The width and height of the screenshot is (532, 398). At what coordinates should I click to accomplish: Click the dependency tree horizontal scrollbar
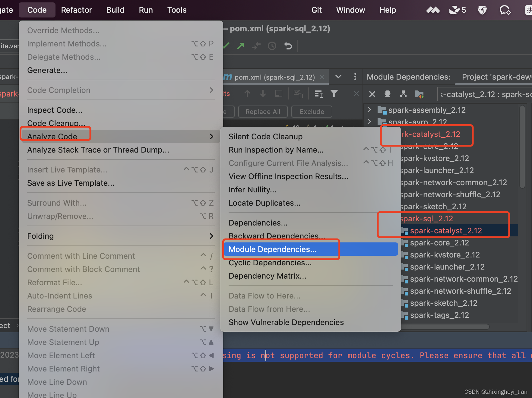(445, 327)
